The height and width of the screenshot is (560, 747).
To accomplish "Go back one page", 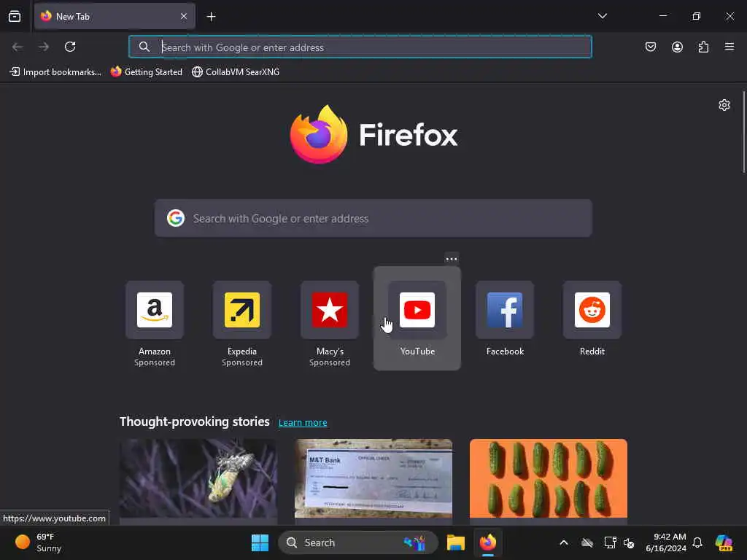I will [18, 47].
